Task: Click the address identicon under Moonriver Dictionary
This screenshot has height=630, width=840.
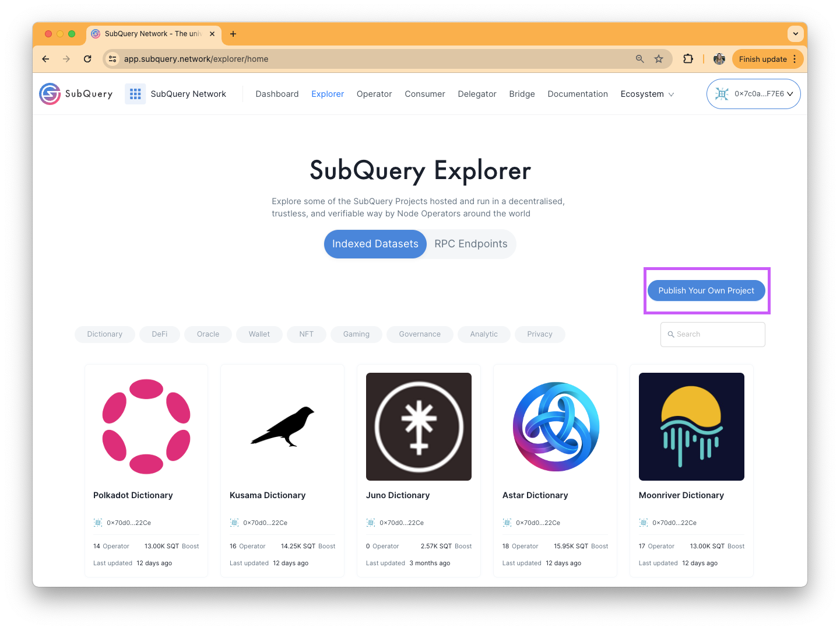Action: (x=644, y=523)
